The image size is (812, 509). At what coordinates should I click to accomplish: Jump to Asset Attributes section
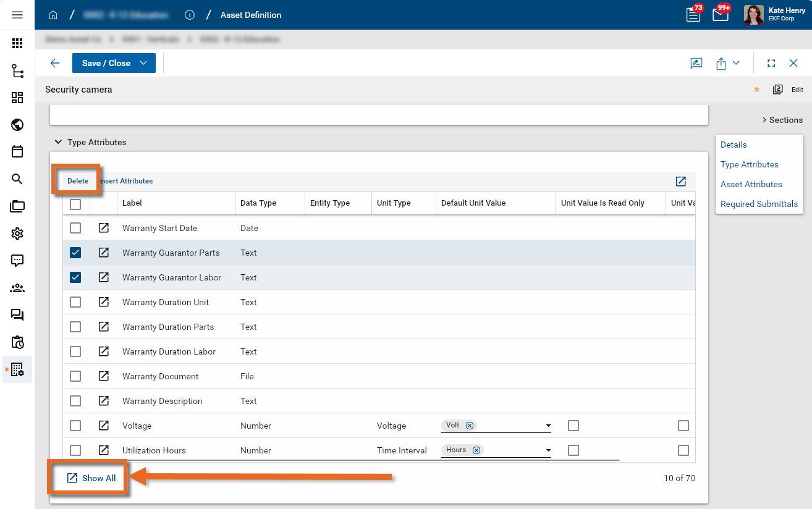pyautogui.click(x=751, y=184)
